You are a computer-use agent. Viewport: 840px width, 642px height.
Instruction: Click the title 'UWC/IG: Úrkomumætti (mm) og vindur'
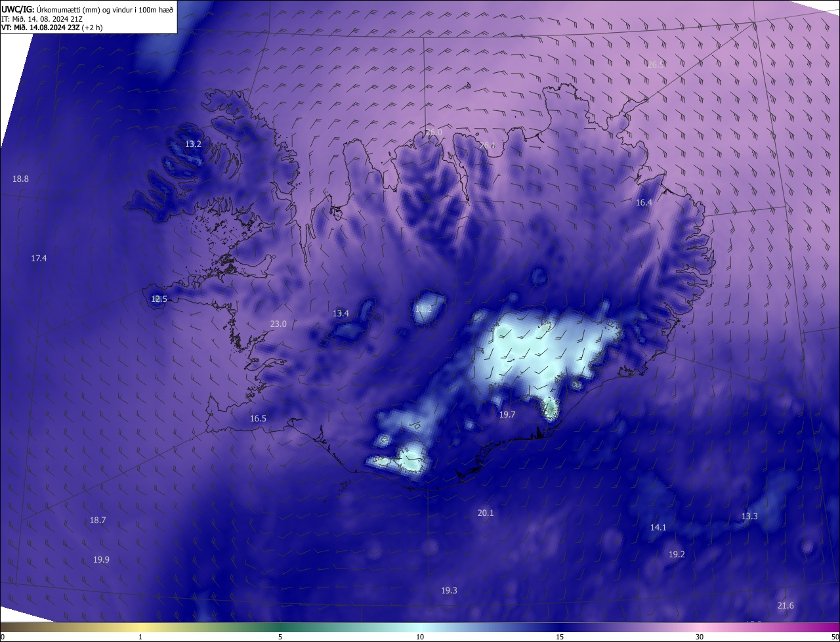[x=87, y=9]
